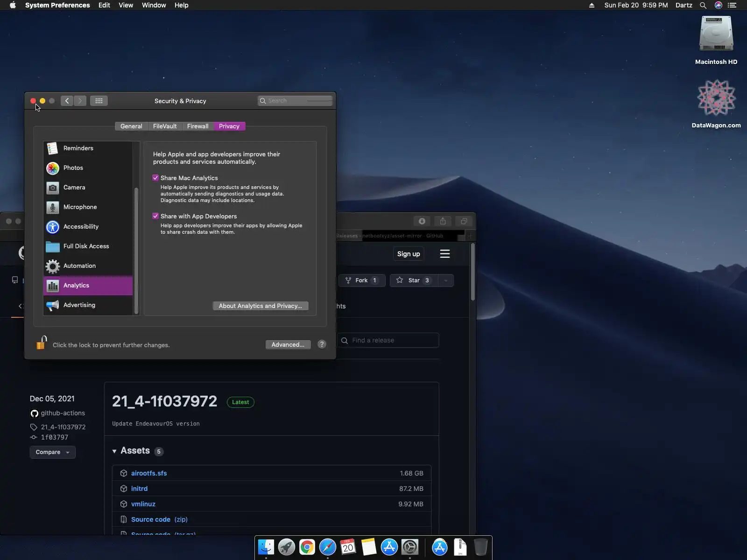
Task: Open Macintosh HD desktop drive
Action: click(x=716, y=40)
